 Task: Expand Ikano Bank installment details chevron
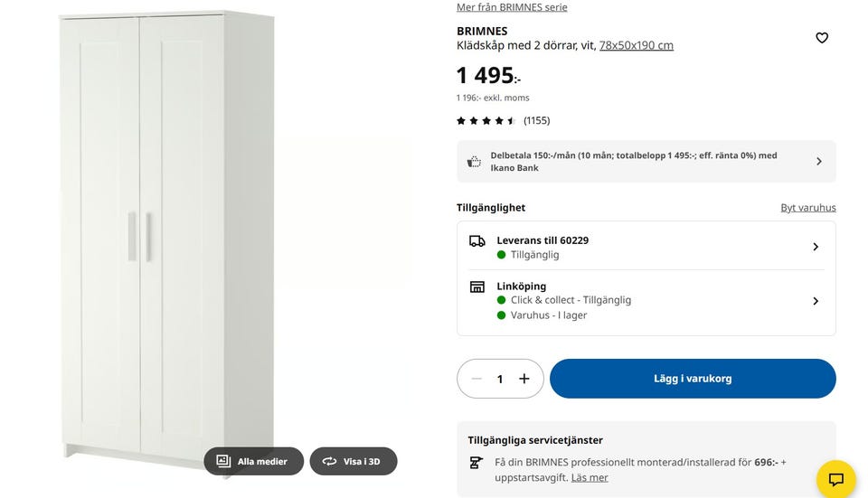(819, 162)
